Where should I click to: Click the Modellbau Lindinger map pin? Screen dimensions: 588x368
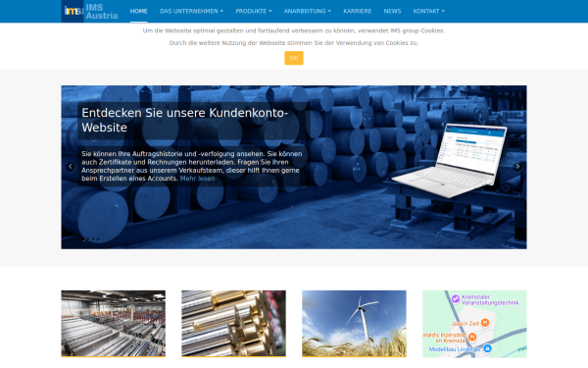coord(487,348)
